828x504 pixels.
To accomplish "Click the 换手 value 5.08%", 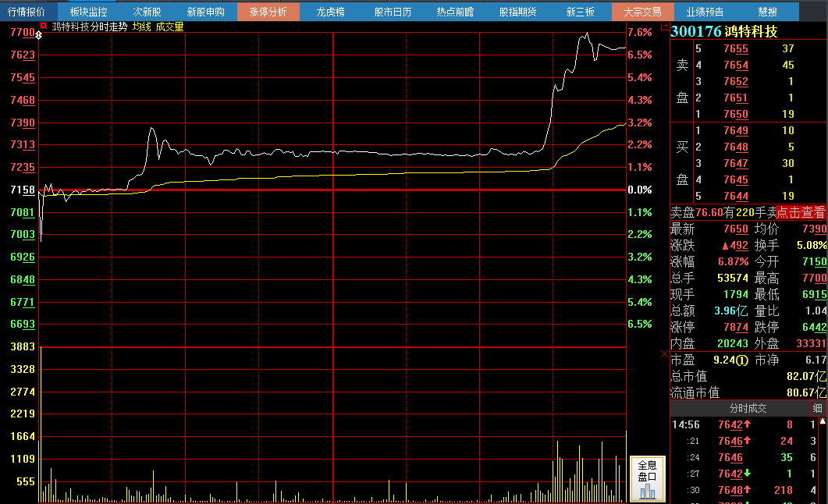I will coord(812,246).
